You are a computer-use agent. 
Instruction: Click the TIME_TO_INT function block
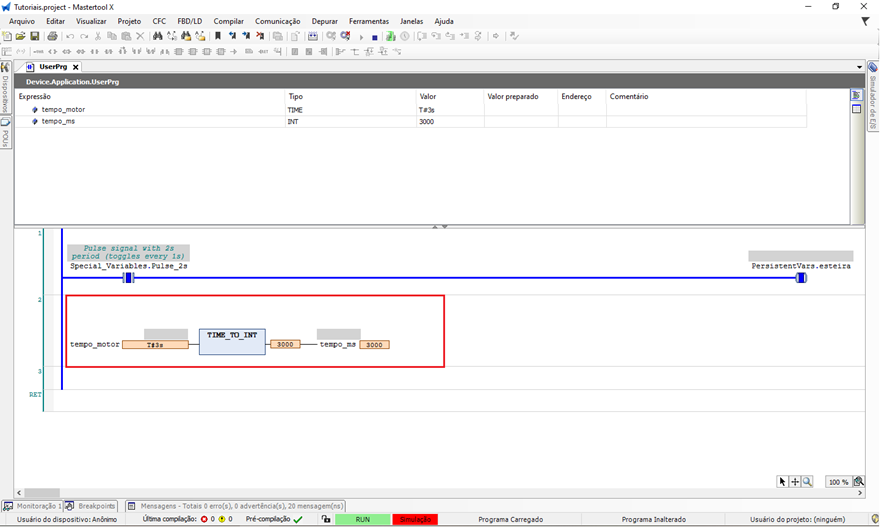coord(232,341)
